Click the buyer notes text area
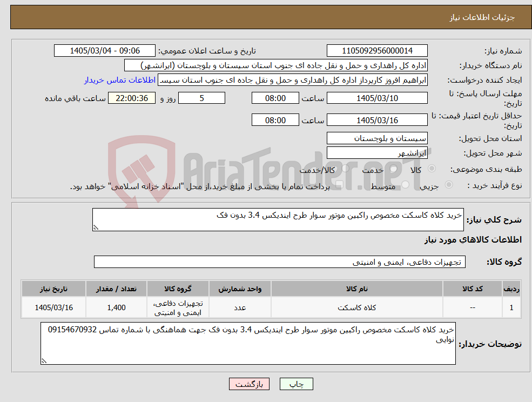 [248, 343]
